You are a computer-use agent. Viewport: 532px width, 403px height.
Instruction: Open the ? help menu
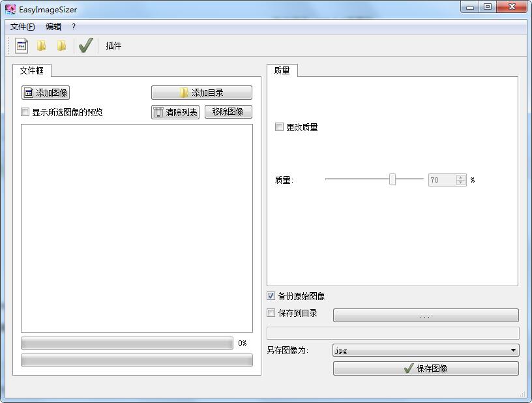pos(74,27)
